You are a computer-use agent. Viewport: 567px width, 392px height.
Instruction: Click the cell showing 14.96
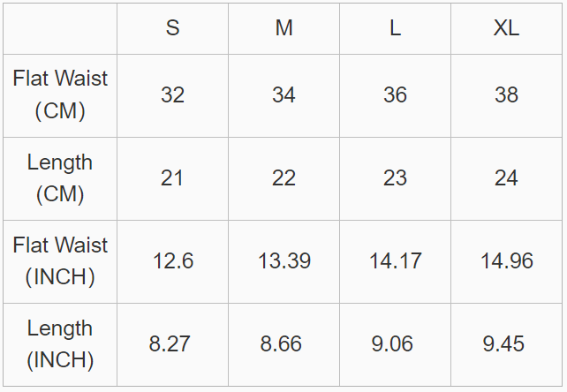click(506, 261)
